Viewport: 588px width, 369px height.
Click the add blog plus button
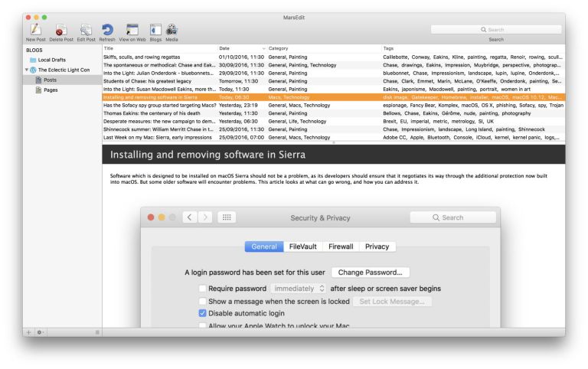coord(29,332)
